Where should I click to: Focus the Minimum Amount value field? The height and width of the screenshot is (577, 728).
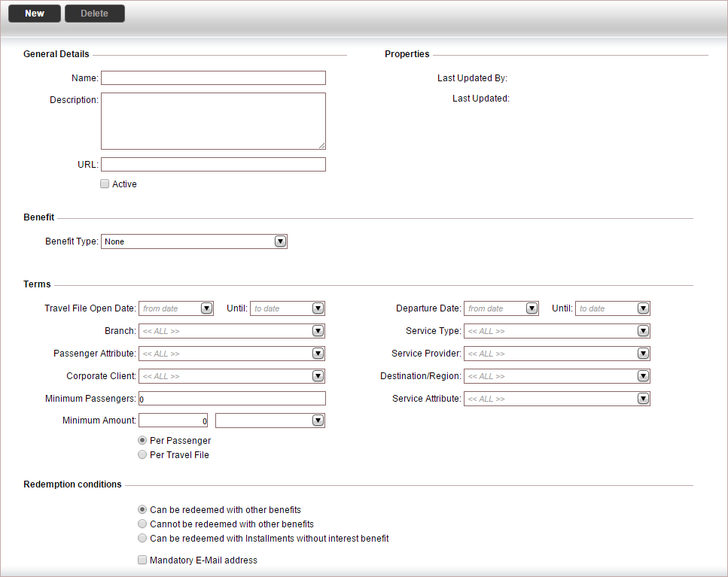173,421
